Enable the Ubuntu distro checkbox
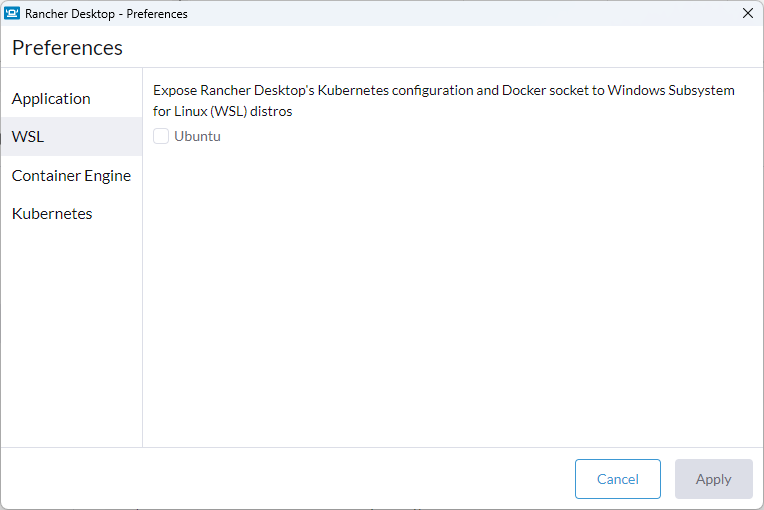This screenshot has height=510, width=764. click(x=161, y=136)
